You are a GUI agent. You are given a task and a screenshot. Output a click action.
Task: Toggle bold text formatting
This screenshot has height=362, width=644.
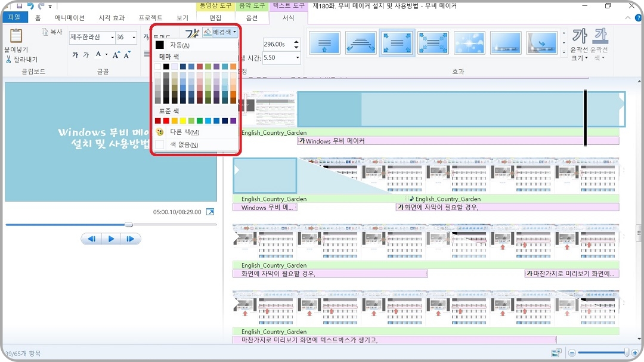click(x=75, y=55)
